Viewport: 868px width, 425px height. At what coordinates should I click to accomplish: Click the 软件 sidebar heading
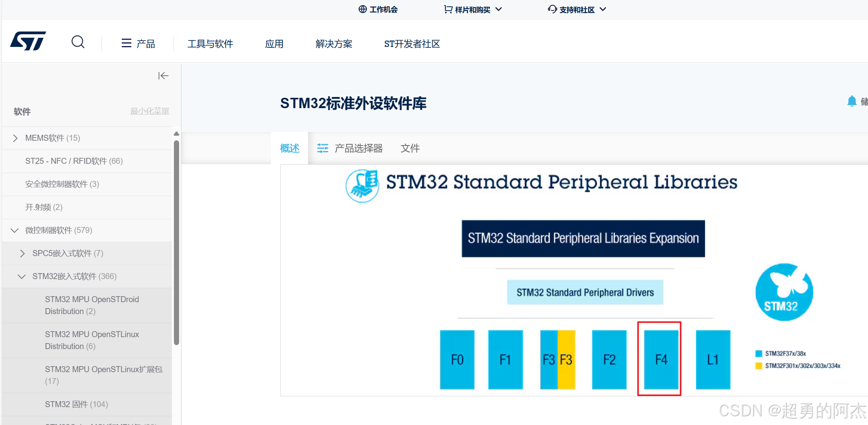(x=22, y=112)
